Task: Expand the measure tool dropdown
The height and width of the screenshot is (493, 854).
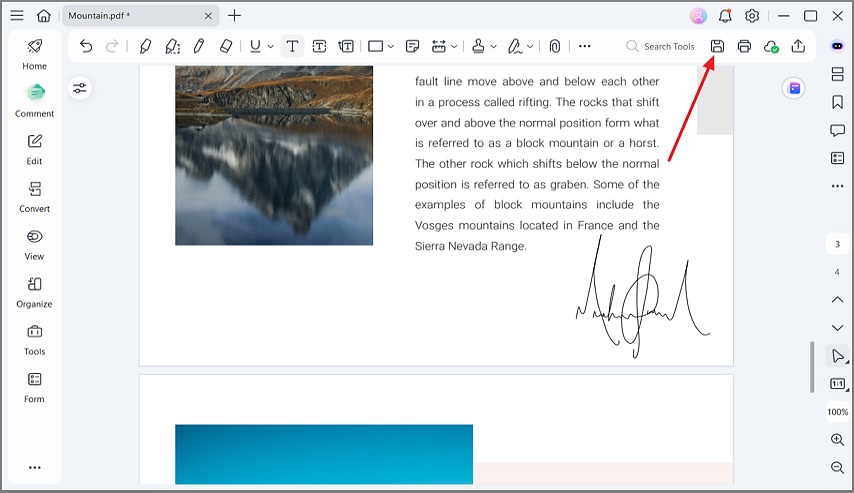Action: [x=454, y=47]
